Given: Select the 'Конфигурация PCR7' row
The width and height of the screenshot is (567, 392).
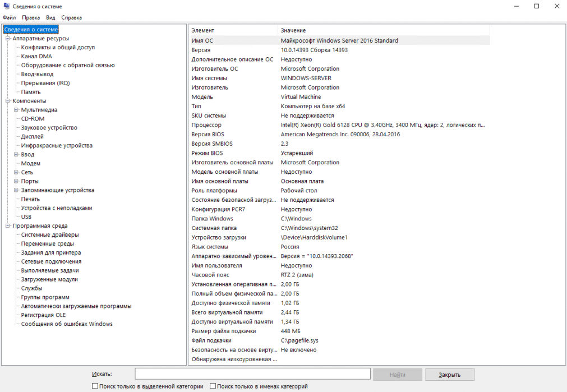Looking at the screenshot, I should (339, 209).
